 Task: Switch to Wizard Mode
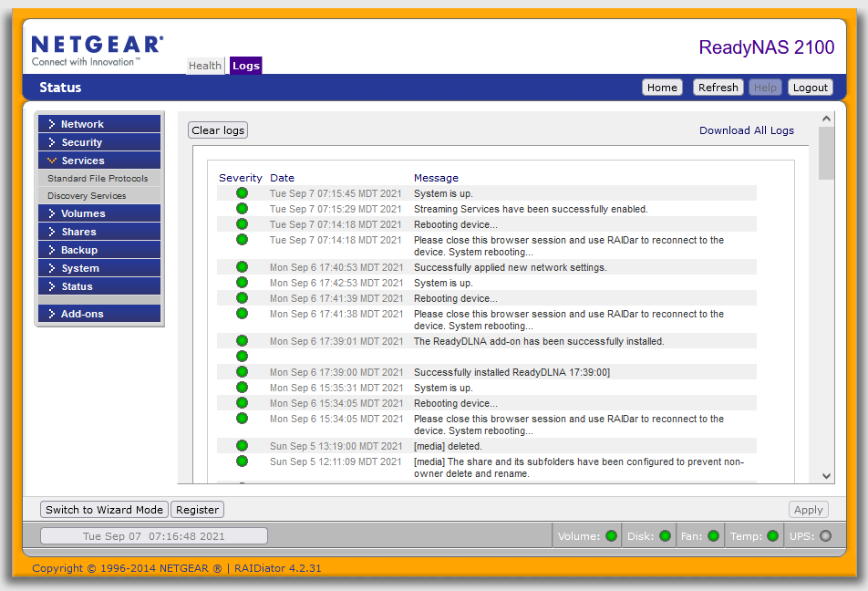pos(104,510)
